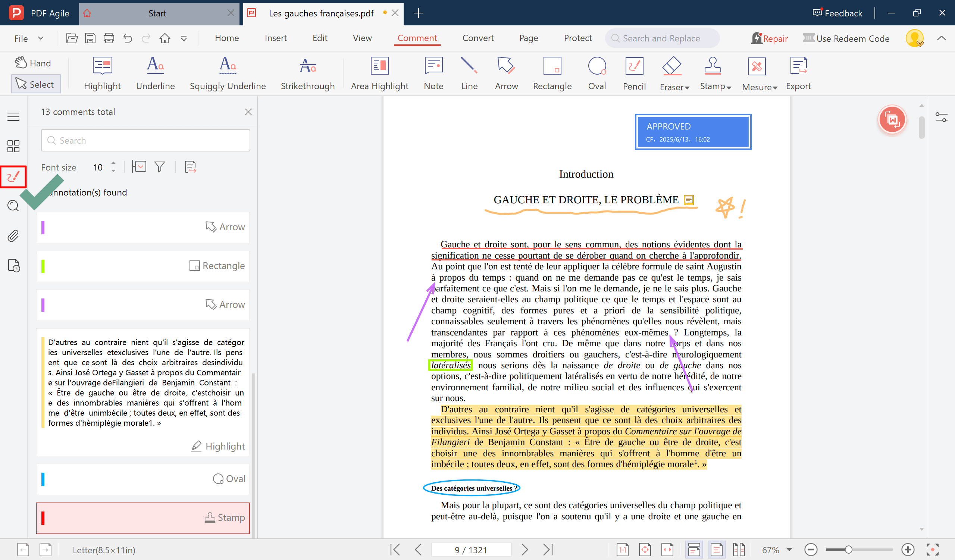Screen dimensions: 955x560
Task: Select the Underline tool
Action: 156,73
